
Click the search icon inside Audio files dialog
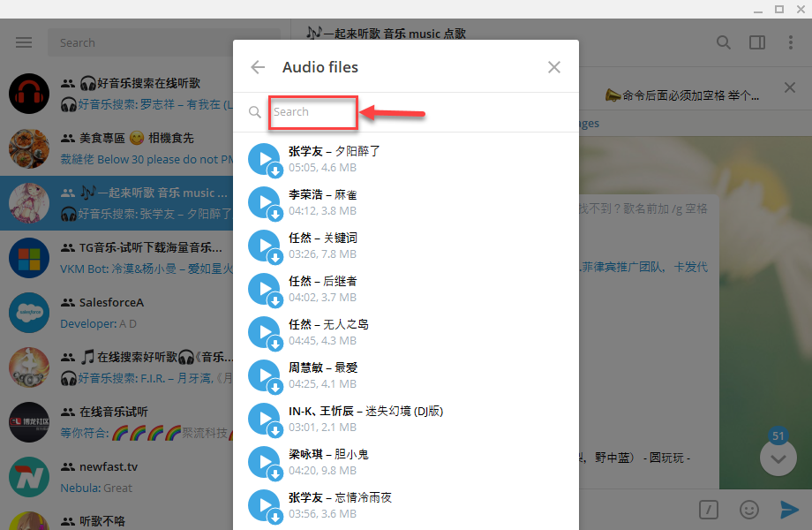tap(256, 112)
